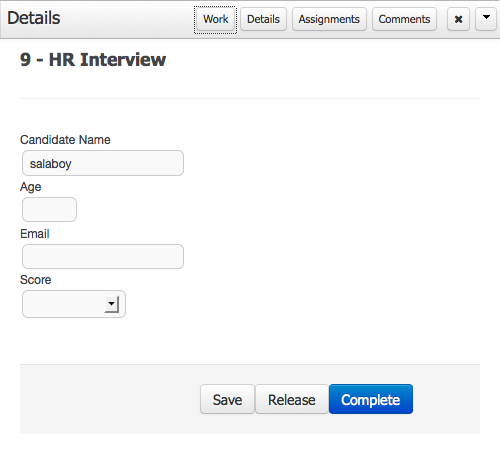Click the '9 - HR Interview' heading

click(x=93, y=60)
